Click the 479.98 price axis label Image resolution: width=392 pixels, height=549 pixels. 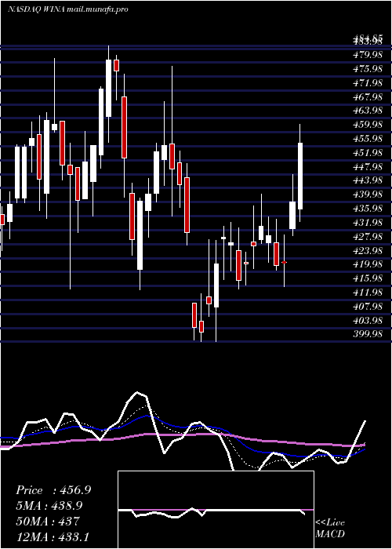pyautogui.click(x=367, y=56)
